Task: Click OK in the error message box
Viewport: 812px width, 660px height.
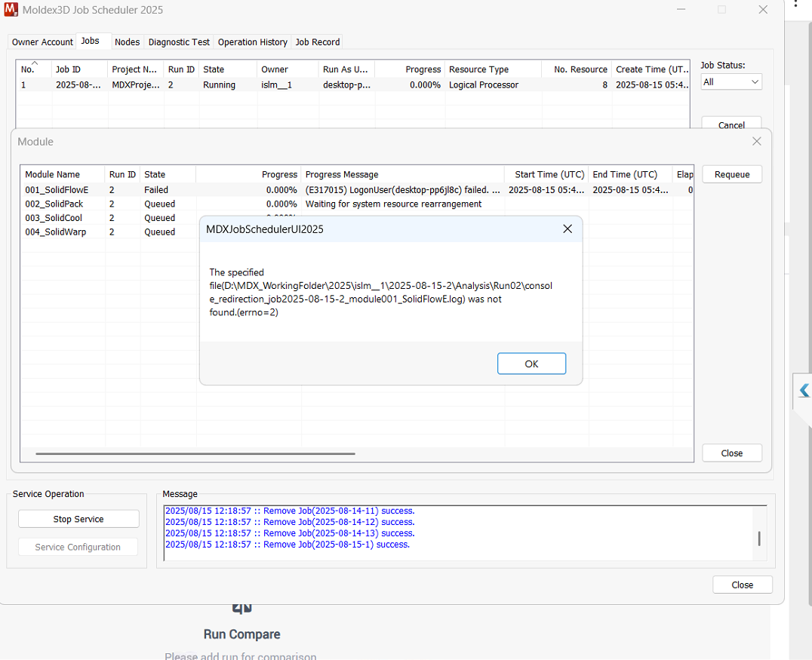Action: 531,364
